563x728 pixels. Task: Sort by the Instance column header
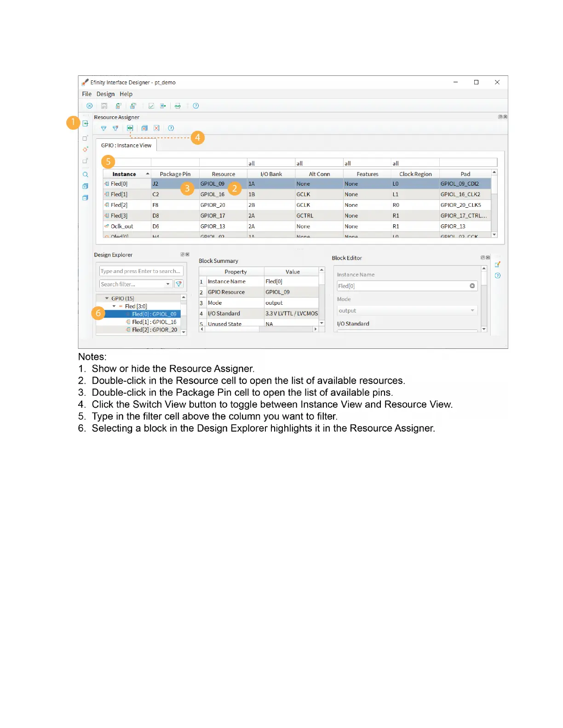coord(127,174)
